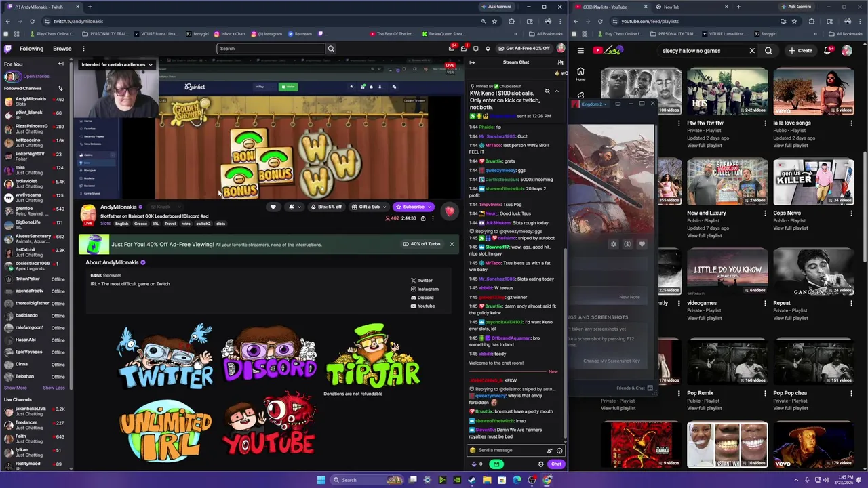Open New and Luxury playlist thumbnail
The height and width of the screenshot is (488, 868).
click(x=727, y=182)
